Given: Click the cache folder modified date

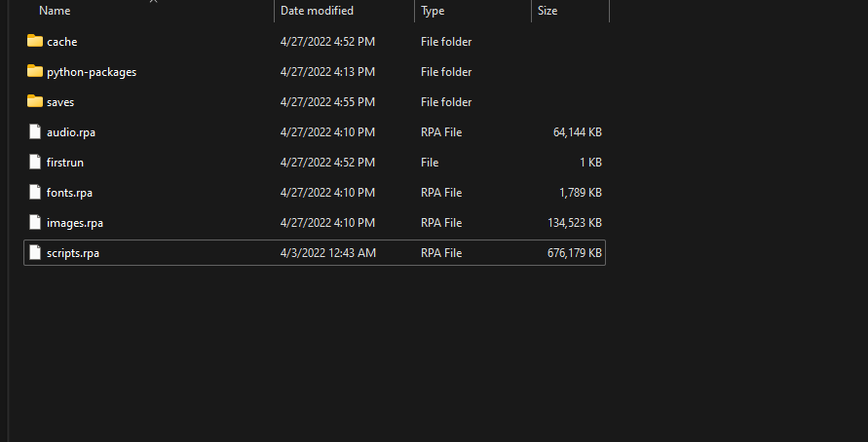Looking at the screenshot, I should [x=327, y=42].
